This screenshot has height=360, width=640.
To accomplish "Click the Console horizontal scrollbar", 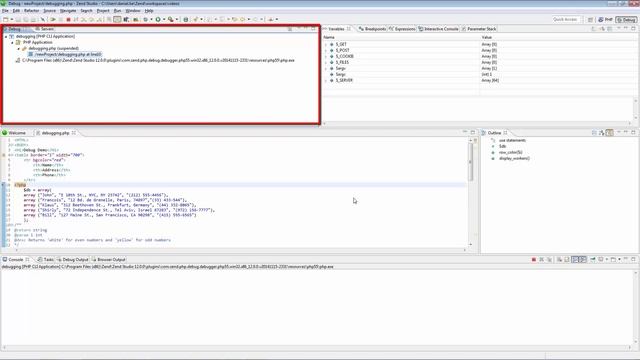I will point(317,348).
